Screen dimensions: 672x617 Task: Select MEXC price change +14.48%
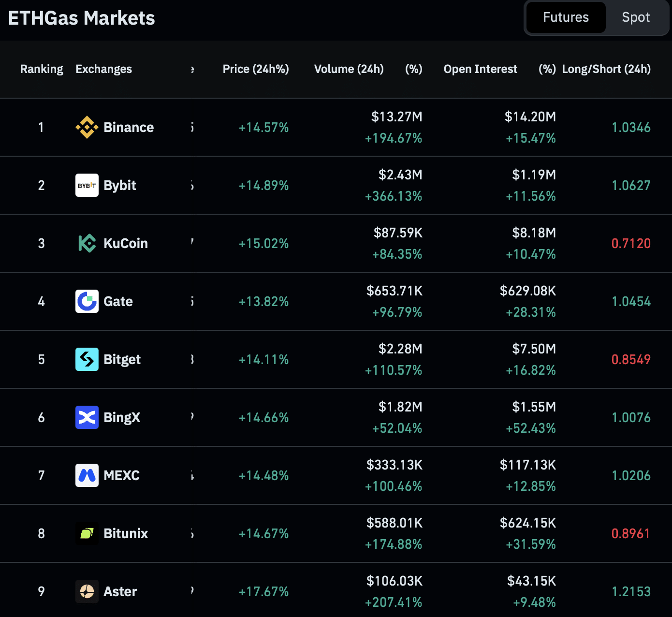[x=263, y=475]
